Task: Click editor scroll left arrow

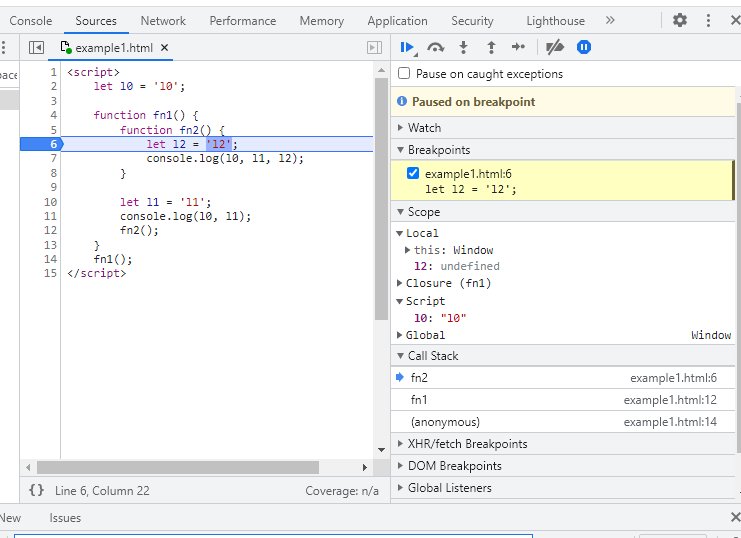Action: pos(28,467)
